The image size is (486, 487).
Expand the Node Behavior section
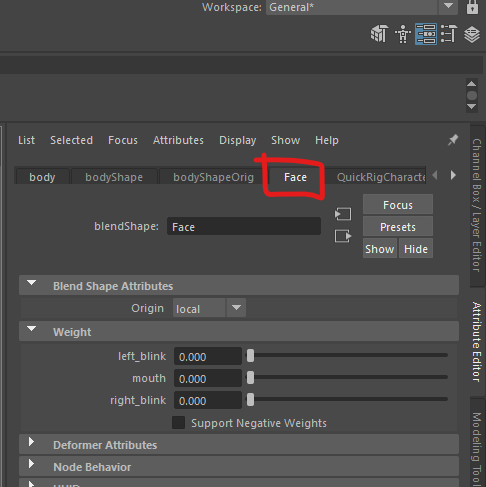[31, 464]
